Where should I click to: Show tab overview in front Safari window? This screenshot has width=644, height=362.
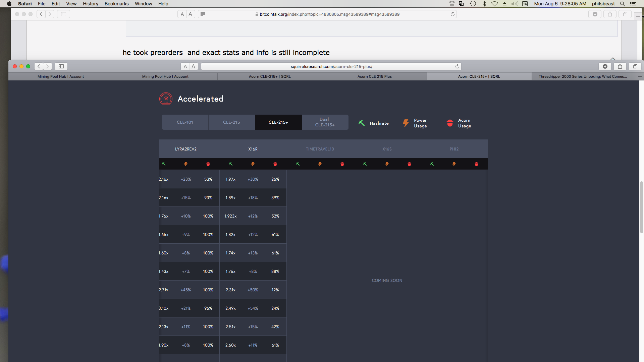(x=635, y=66)
